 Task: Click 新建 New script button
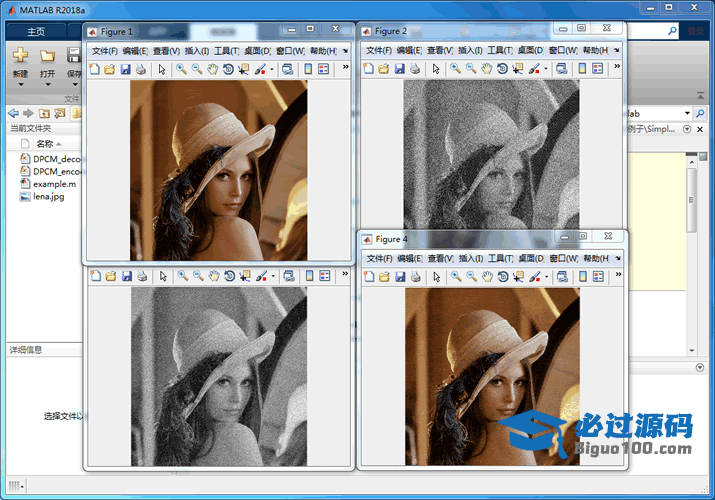(x=20, y=62)
